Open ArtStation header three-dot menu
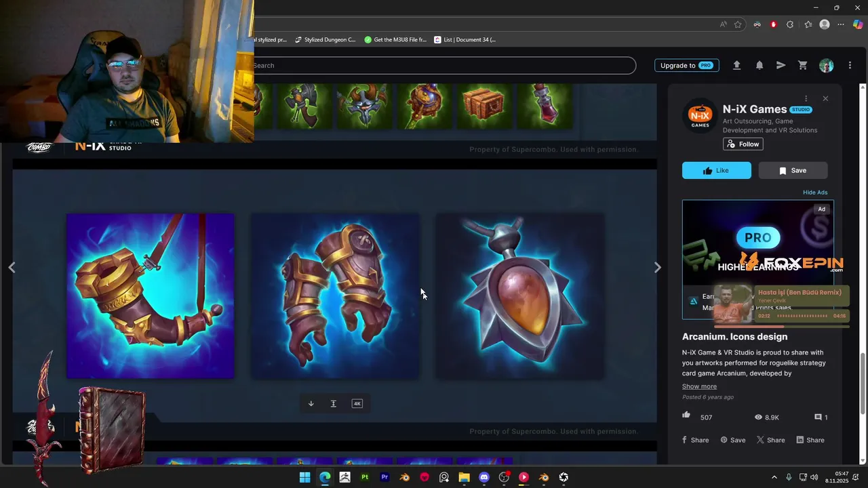The image size is (868, 488). click(x=850, y=65)
